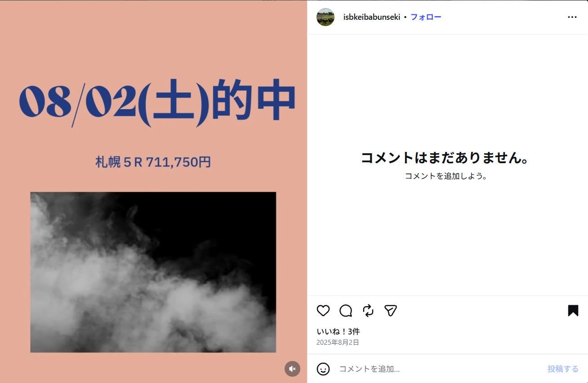Screen dimensions: 588x383
Task: Open the emoji picker smiley icon
Action: [323, 369]
